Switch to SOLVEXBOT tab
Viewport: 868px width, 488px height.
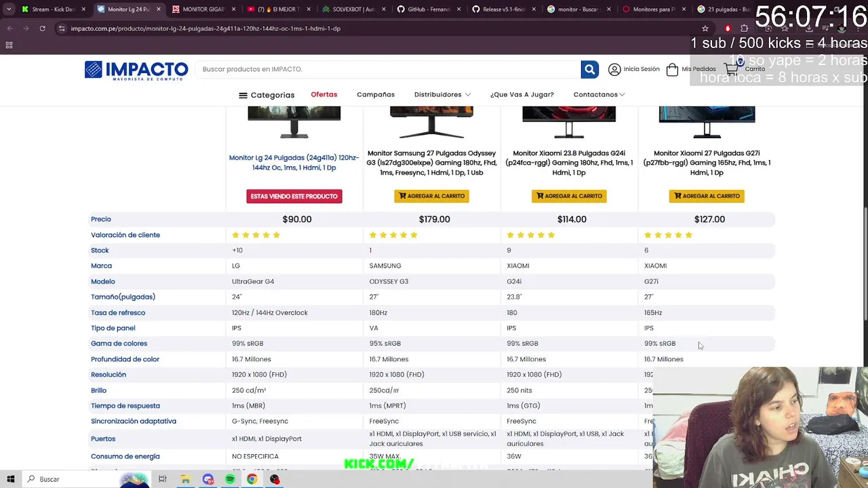pyautogui.click(x=354, y=9)
